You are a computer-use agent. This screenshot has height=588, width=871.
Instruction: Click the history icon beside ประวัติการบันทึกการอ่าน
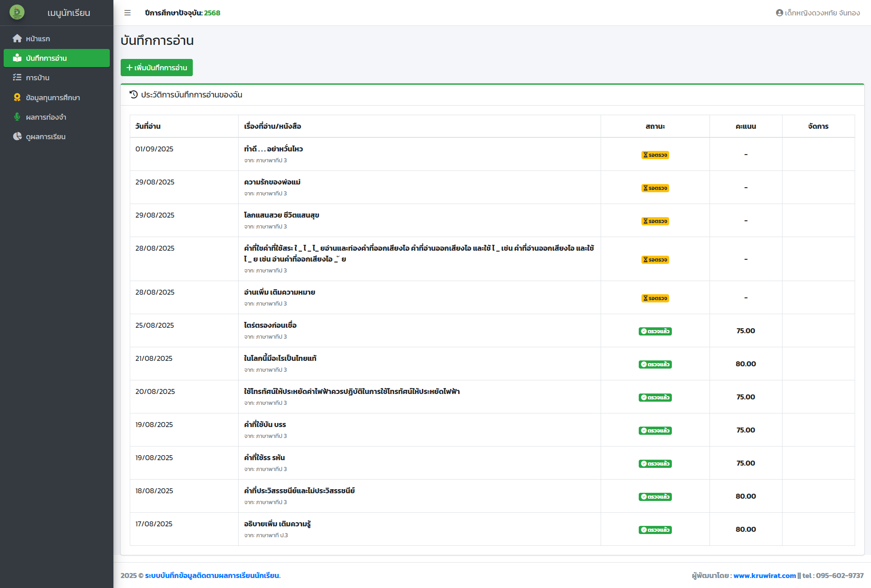[x=133, y=94]
